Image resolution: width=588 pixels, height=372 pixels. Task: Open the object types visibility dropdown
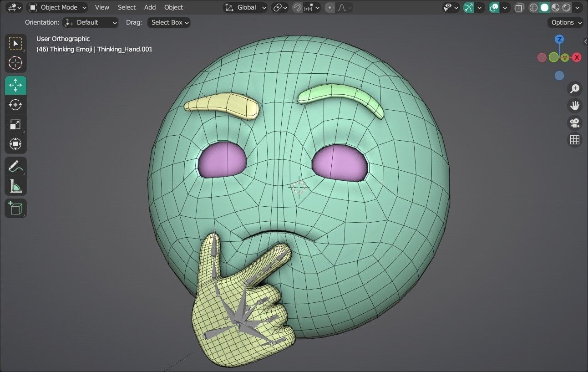pyautogui.click(x=451, y=7)
